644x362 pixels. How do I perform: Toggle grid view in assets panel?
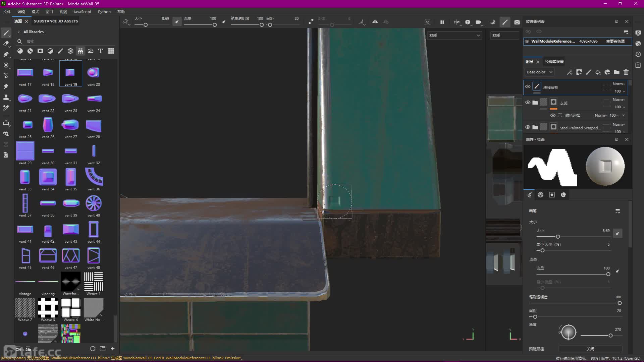pos(111,51)
